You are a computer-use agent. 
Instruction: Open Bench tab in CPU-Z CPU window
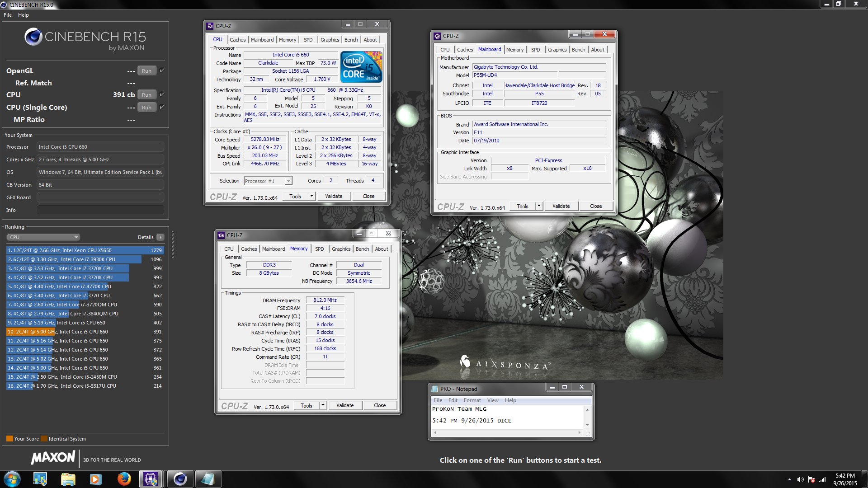pos(351,40)
